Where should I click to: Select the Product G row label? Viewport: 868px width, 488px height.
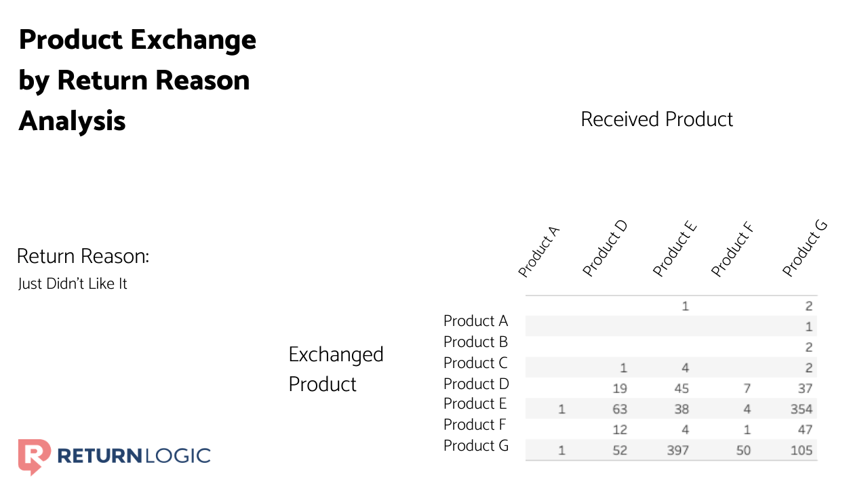coord(475,445)
